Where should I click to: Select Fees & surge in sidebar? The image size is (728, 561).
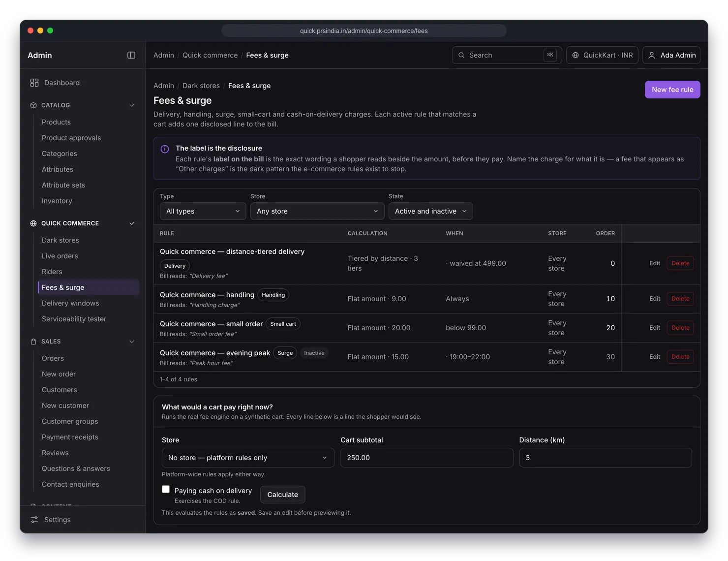click(x=89, y=287)
